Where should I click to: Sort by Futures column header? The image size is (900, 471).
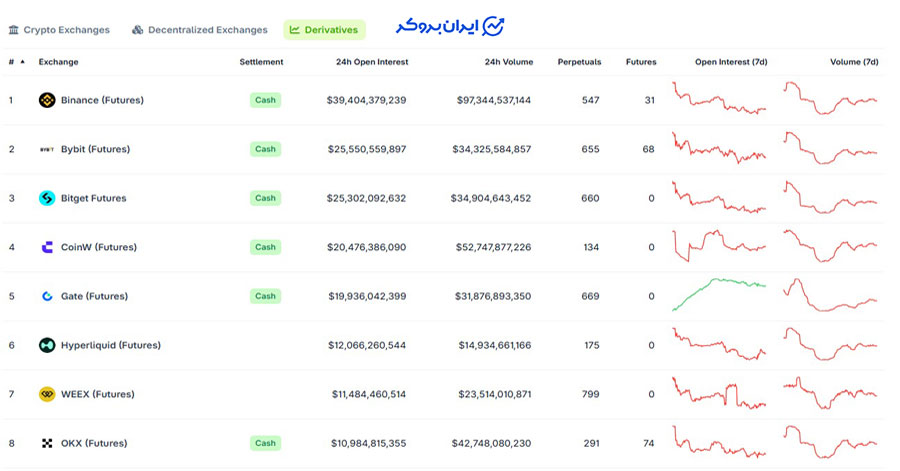pos(641,62)
